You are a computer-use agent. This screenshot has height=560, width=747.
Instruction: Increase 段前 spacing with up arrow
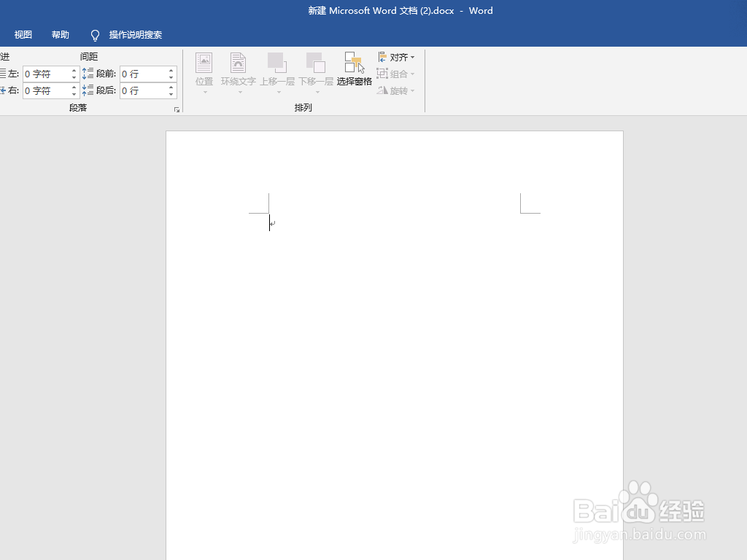point(171,71)
